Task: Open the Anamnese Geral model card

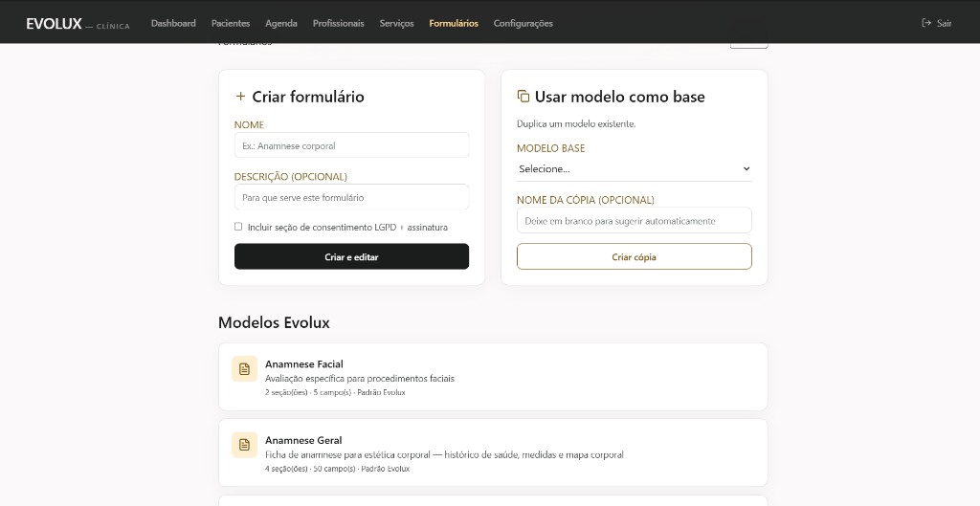Action: pos(493,452)
